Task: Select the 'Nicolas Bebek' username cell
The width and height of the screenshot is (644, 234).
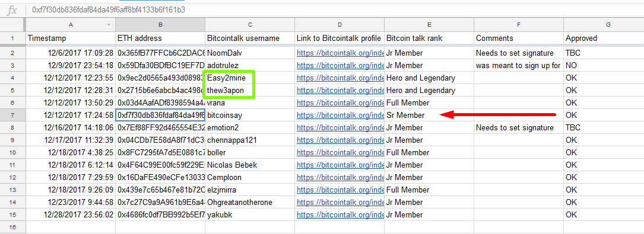Action: pos(250,165)
